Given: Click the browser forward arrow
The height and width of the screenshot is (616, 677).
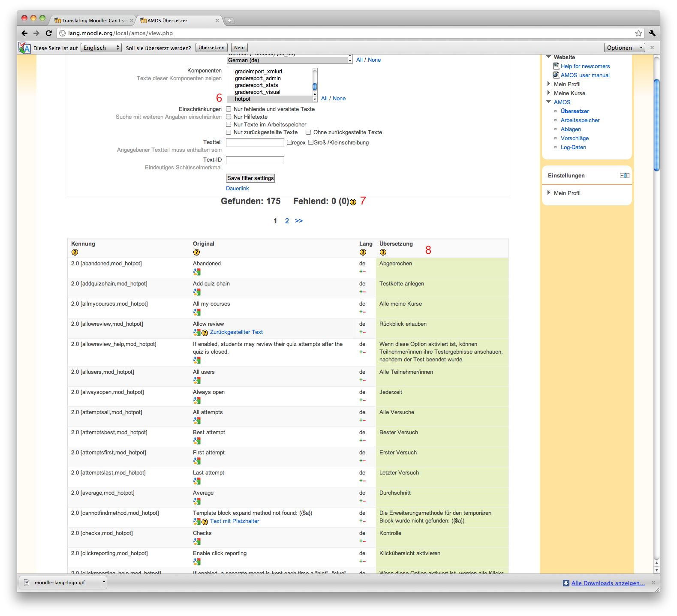Looking at the screenshot, I should click(36, 33).
